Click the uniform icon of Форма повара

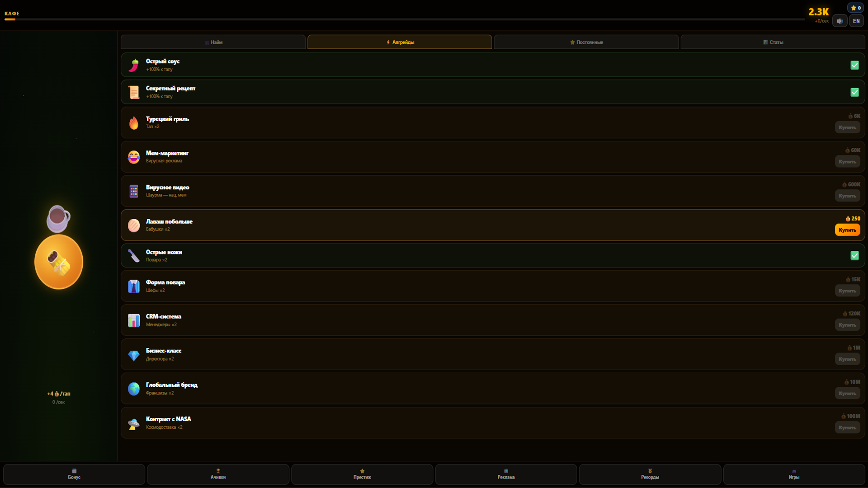[134, 286]
